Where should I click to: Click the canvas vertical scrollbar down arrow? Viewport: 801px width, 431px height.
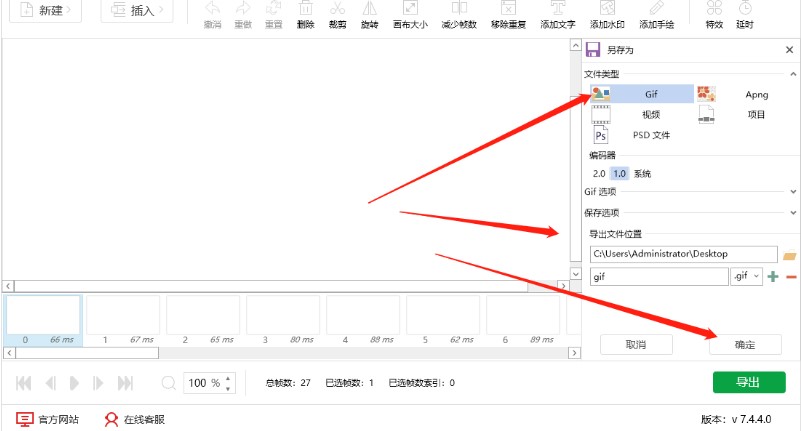click(576, 274)
